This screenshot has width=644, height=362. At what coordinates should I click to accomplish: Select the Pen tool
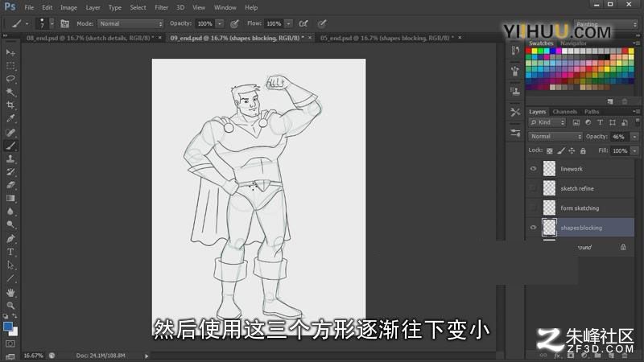coord(10,238)
